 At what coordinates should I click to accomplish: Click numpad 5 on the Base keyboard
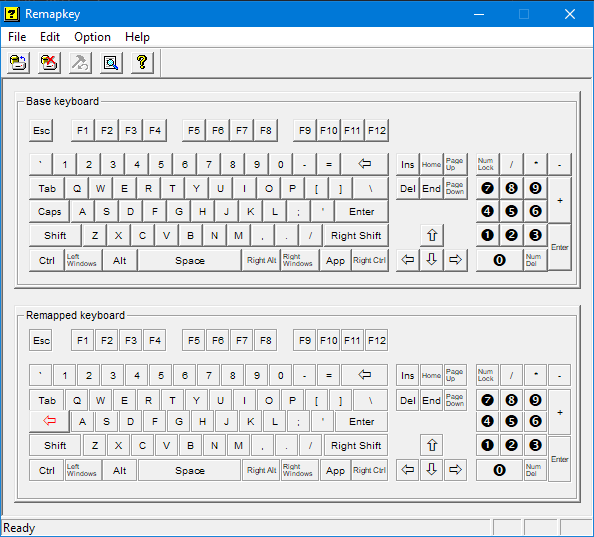(x=511, y=211)
